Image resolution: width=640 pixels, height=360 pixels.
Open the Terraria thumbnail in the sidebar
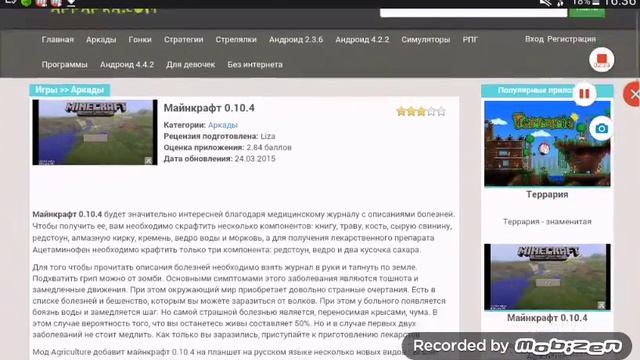(547, 144)
